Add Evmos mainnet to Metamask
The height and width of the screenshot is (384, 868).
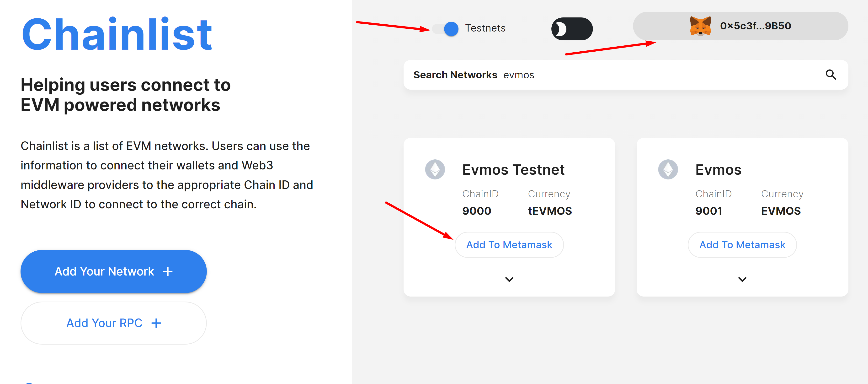click(x=742, y=245)
